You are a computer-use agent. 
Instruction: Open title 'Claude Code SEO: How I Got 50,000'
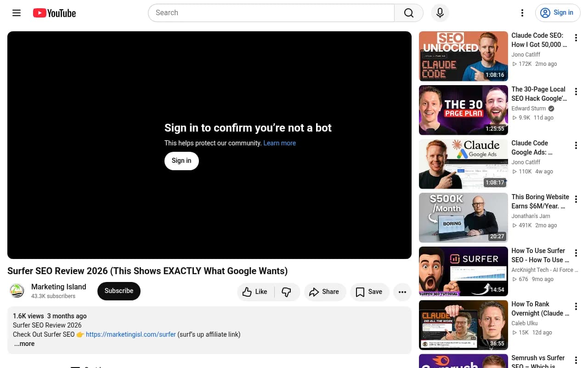click(x=539, y=40)
